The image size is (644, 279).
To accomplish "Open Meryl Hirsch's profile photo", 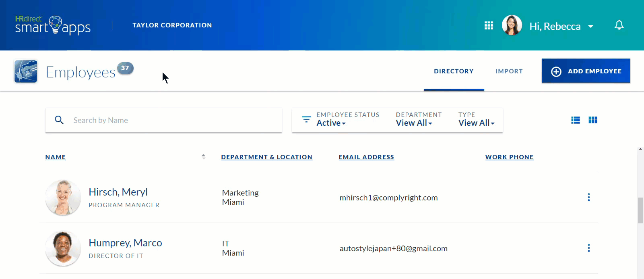I will coord(63,198).
